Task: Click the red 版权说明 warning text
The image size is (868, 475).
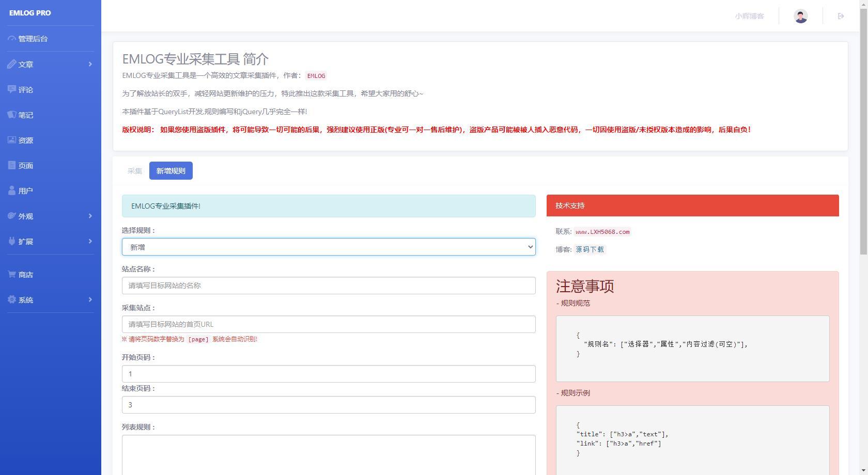Action: [x=437, y=130]
